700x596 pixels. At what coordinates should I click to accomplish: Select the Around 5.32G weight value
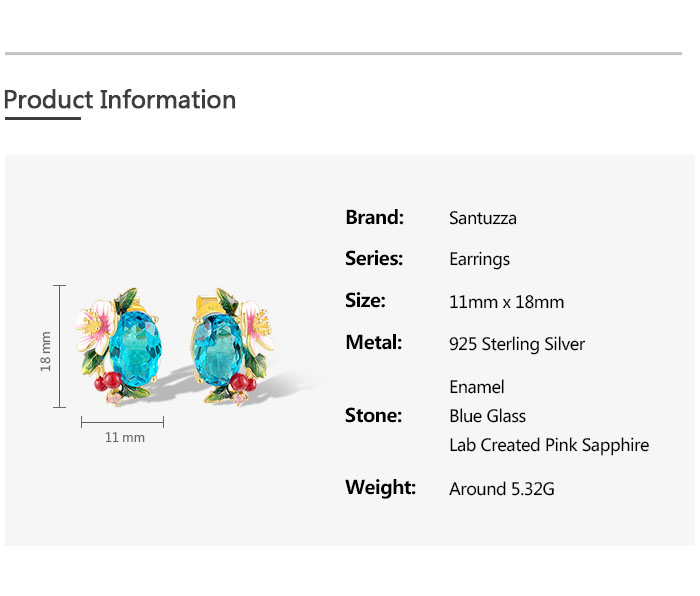(x=502, y=489)
